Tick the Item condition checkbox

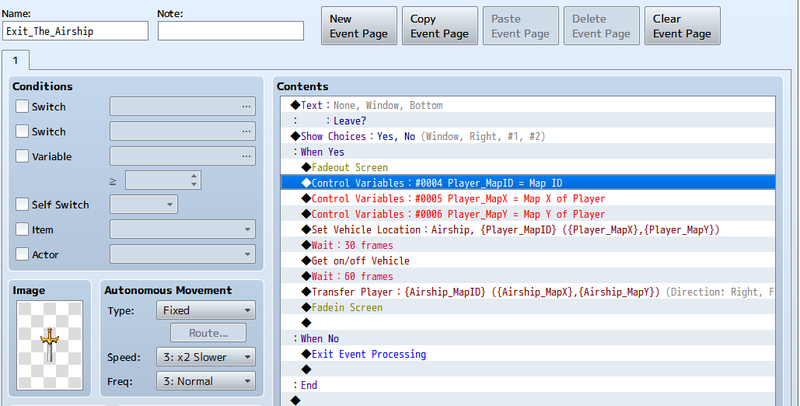click(x=23, y=230)
